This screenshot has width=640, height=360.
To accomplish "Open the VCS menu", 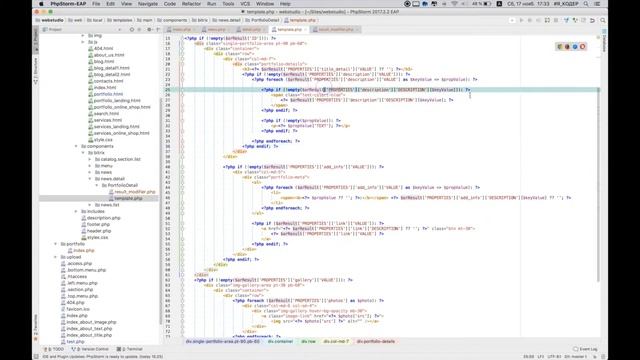I will 245,4.
